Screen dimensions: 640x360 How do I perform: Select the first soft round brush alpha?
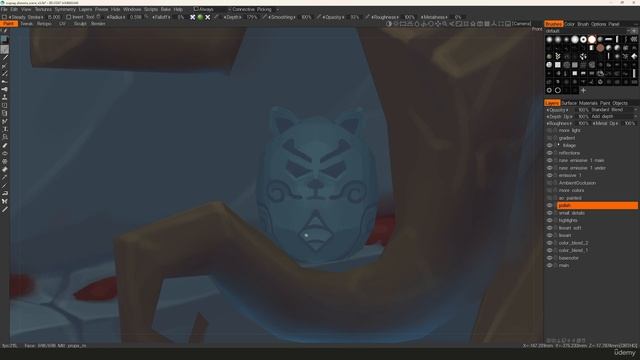[x=549, y=39]
